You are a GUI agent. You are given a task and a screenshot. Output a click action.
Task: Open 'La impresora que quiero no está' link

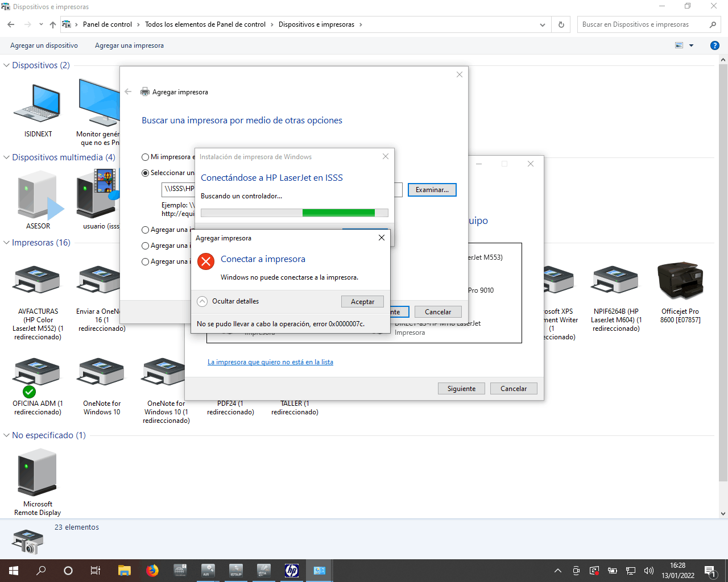tap(270, 362)
